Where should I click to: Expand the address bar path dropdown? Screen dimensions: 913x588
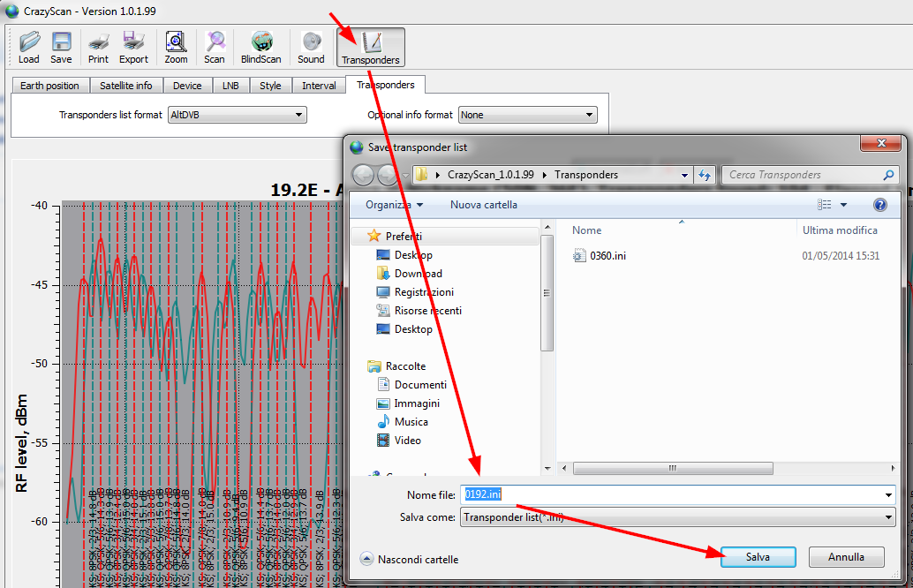[684, 175]
